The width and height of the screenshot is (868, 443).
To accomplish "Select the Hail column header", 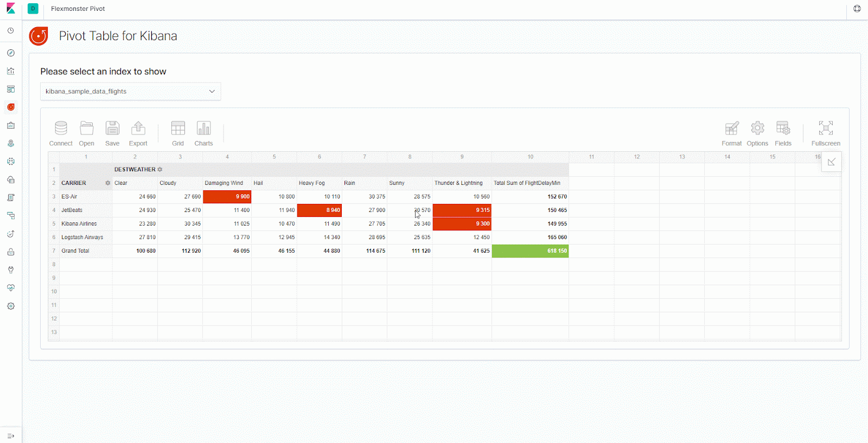I will (274, 183).
